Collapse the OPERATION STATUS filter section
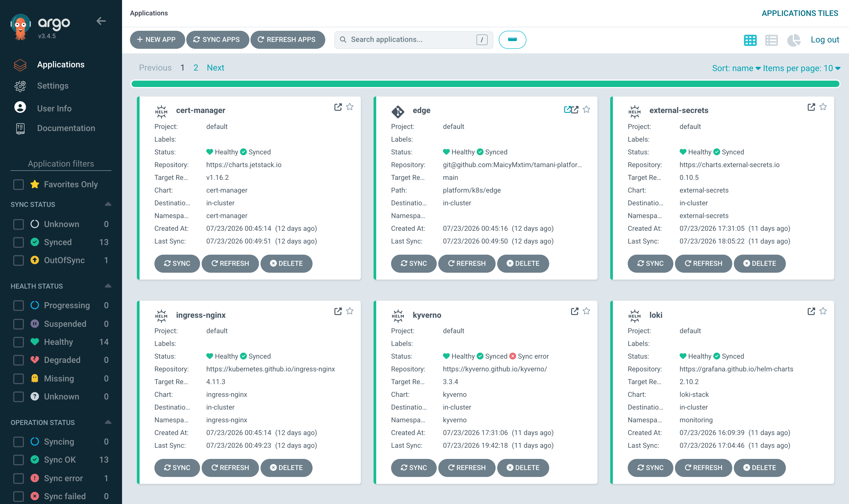 pyautogui.click(x=108, y=422)
